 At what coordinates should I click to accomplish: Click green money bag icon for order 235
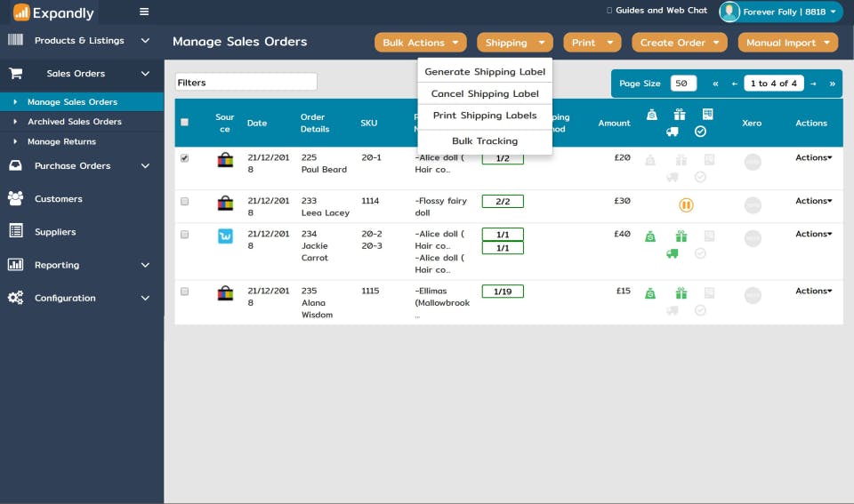click(x=650, y=293)
